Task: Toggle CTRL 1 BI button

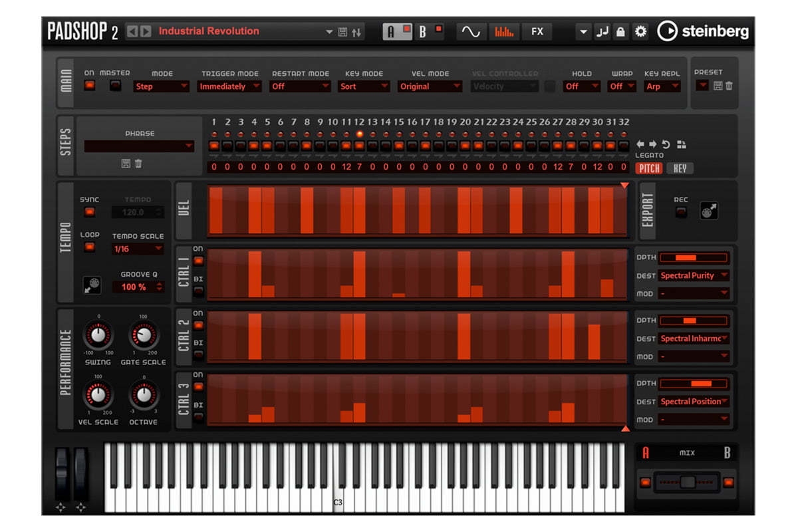Action: click(198, 291)
